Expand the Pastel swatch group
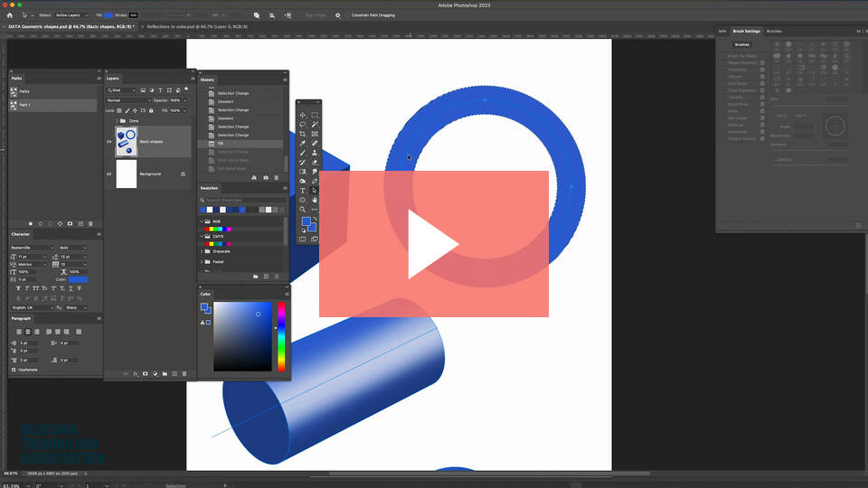The width and height of the screenshot is (868, 488). pyautogui.click(x=202, y=262)
